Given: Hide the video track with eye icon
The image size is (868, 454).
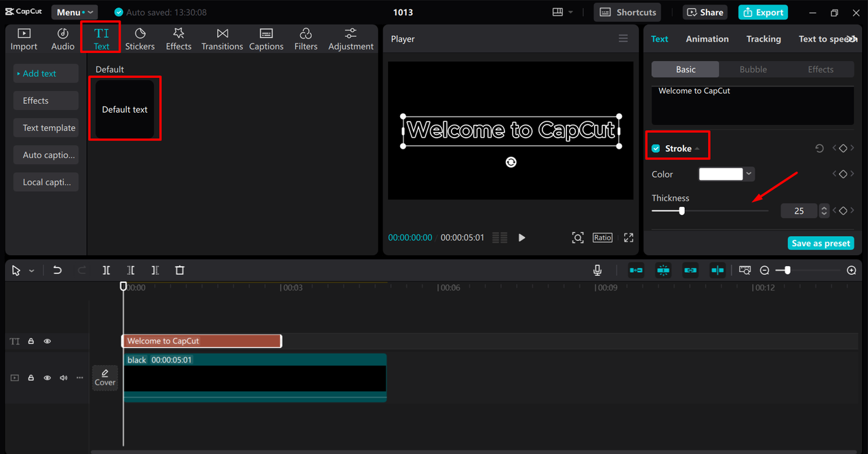Looking at the screenshot, I should [47, 377].
